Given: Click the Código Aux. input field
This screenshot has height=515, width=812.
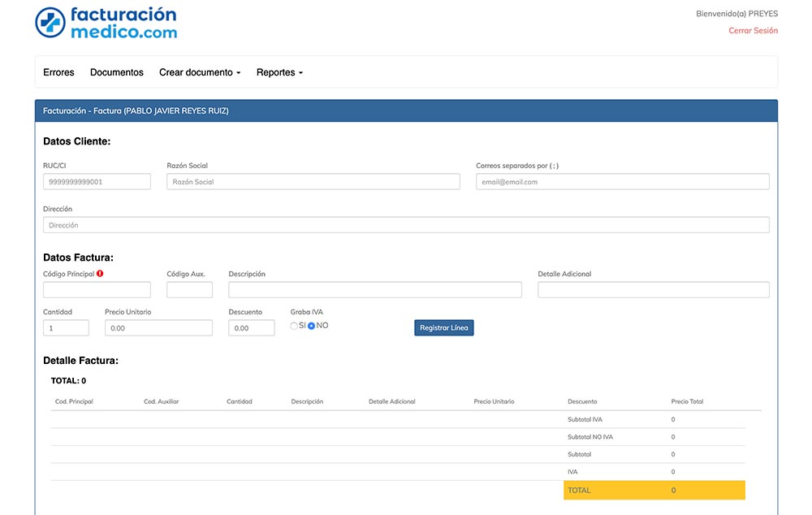Looking at the screenshot, I should coord(189,290).
